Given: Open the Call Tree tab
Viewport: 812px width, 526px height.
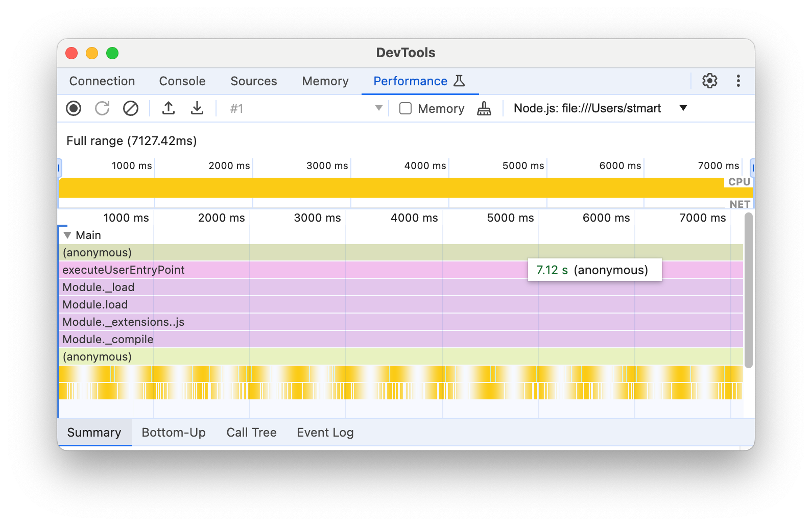Looking at the screenshot, I should [251, 433].
